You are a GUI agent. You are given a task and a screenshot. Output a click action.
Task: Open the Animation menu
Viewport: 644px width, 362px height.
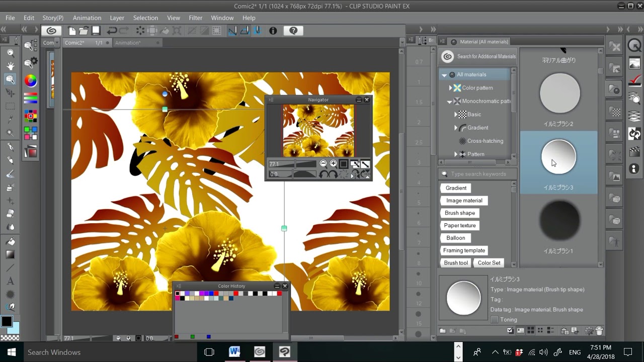[x=87, y=18]
